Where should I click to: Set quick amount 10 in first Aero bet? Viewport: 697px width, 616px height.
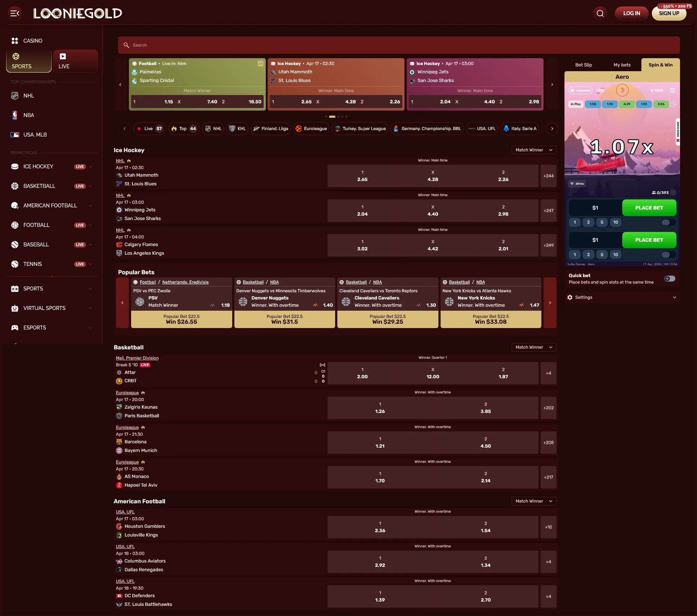(615, 222)
